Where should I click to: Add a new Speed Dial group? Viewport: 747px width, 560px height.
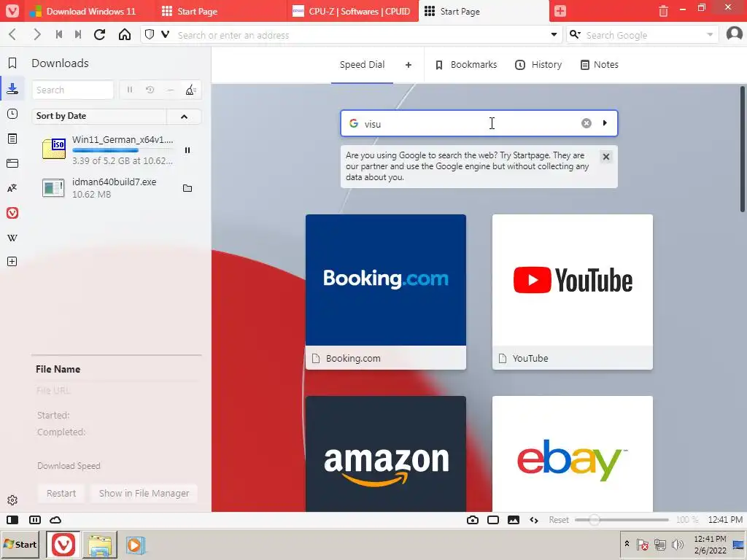(x=409, y=65)
